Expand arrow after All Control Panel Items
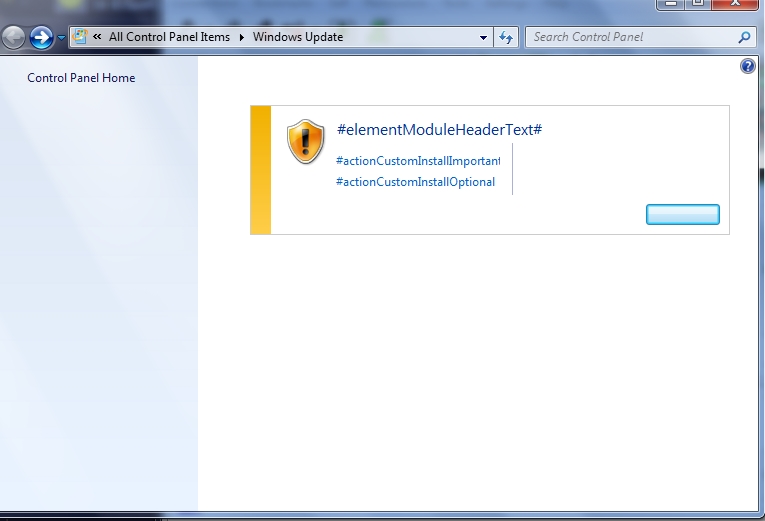This screenshot has height=521, width=765. 242,37
